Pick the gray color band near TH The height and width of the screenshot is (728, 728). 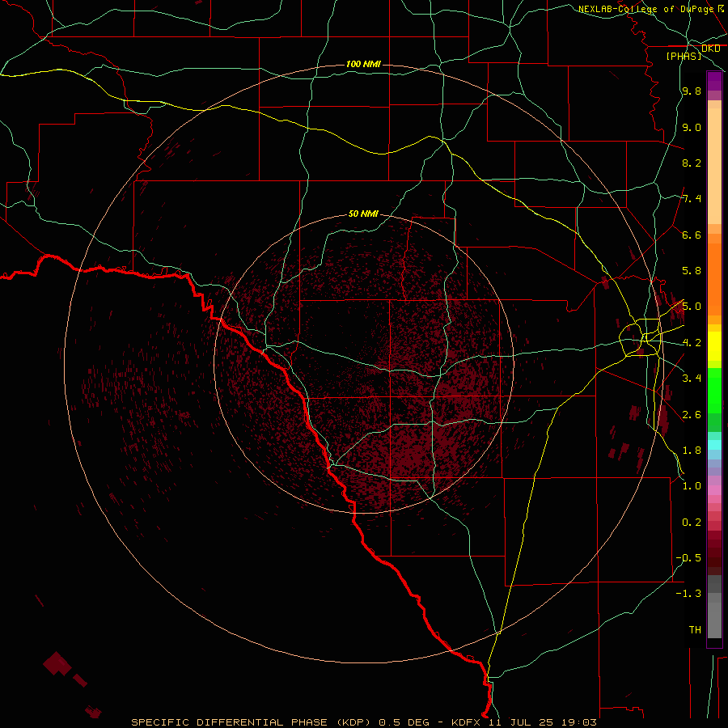(714, 620)
